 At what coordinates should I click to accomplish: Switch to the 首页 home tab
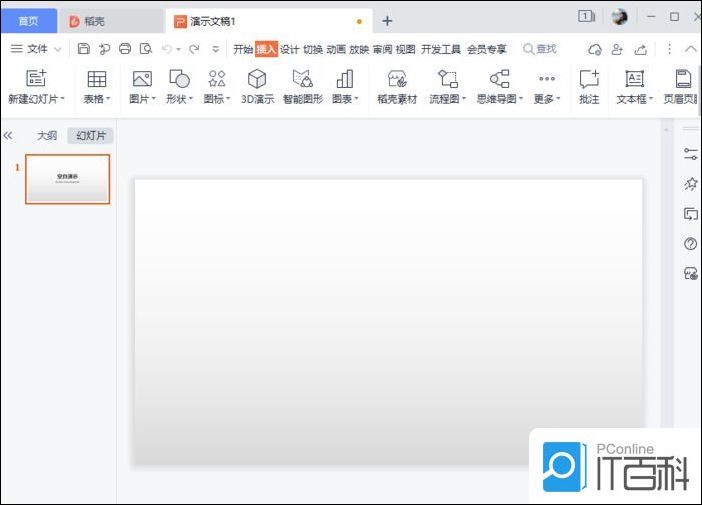pos(29,21)
